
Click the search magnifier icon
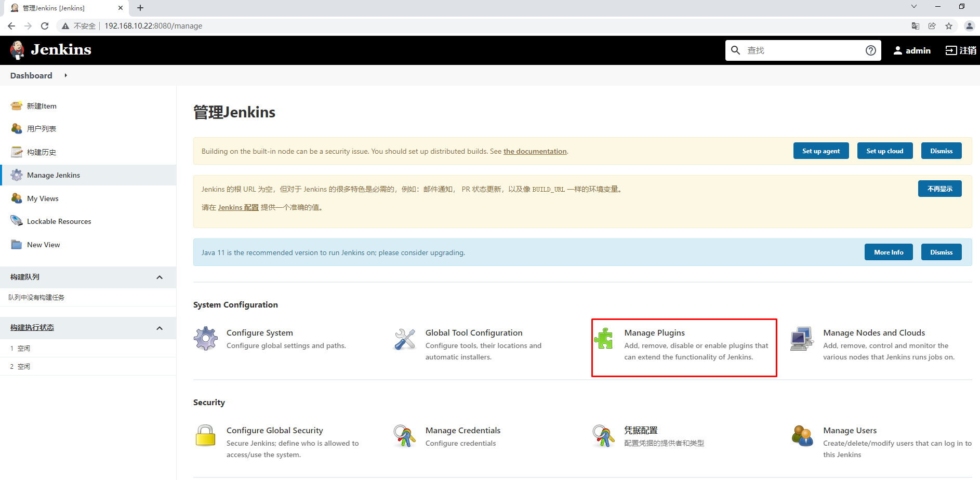[735, 50]
